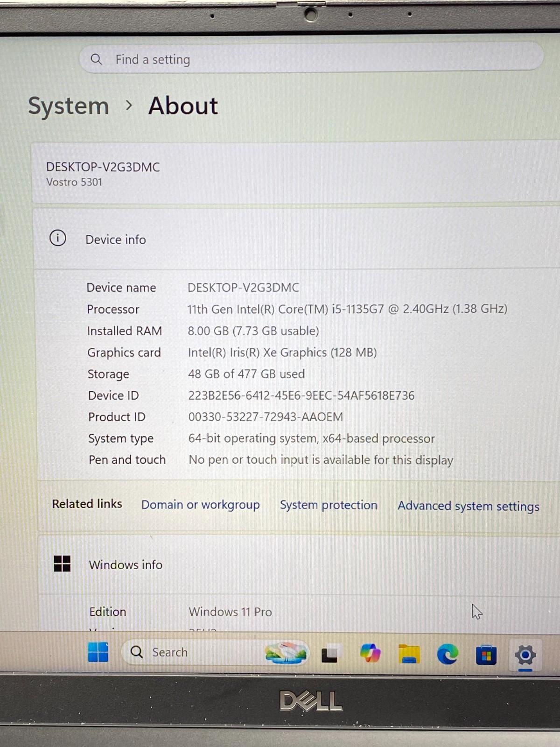This screenshot has height=747, width=560.
Task: Select the Windows 11 Pro edition value
Action: tap(230, 612)
